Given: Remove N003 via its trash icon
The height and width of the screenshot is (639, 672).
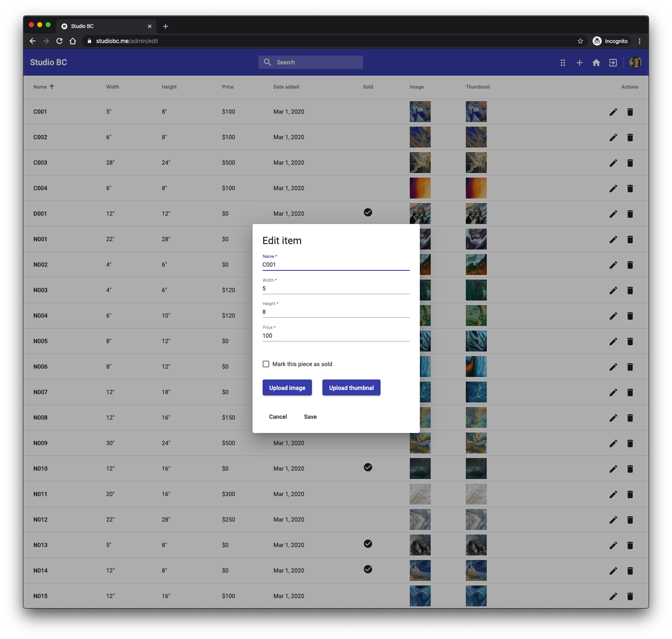Looking at the screenshot, I should click(630, 290).
